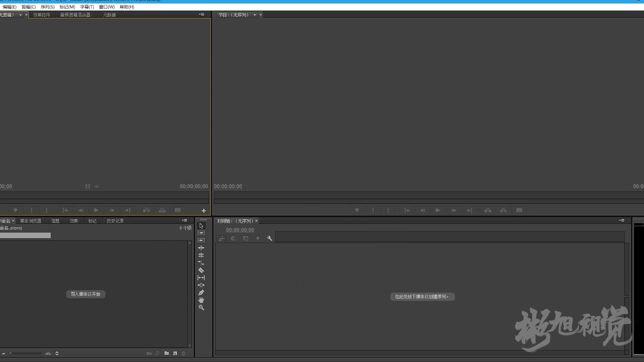This screenshot has width=644, height=362.
Task: Toggle linked selection in timeline
Action: tap(246, 238)
